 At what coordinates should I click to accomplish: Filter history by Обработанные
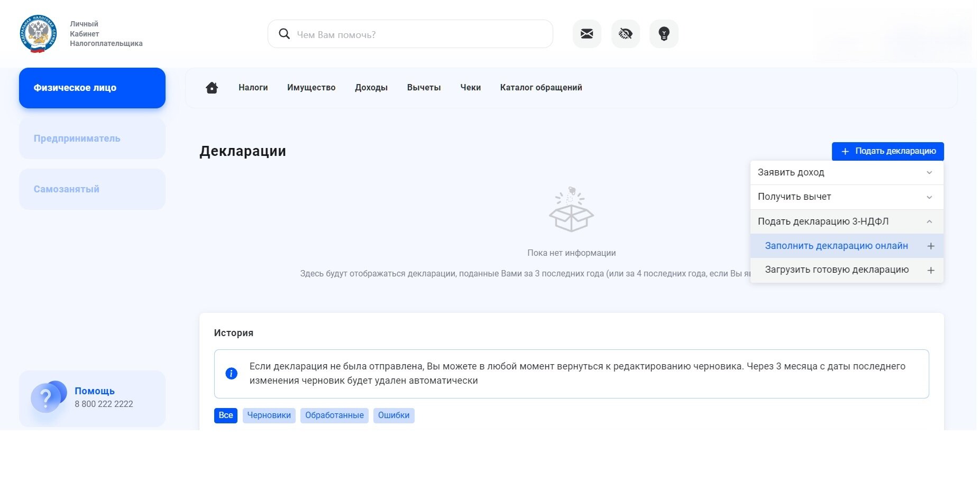[x=334, y=415]
